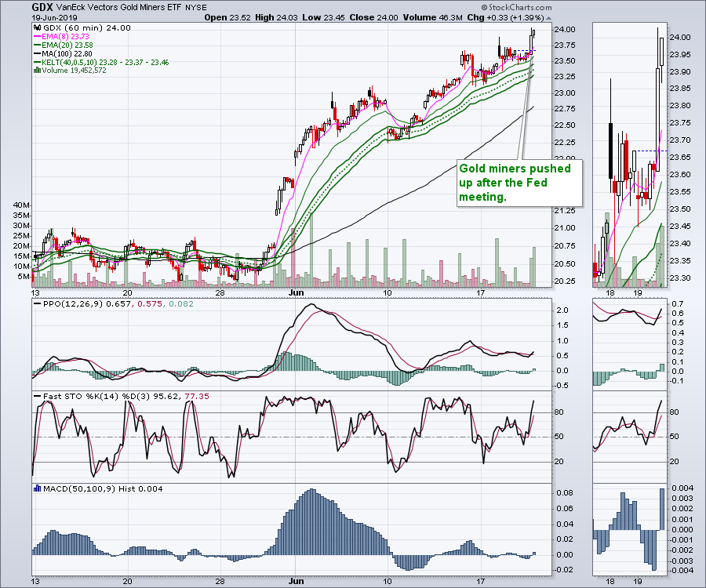Click the High 24.03 value
The width and height of the screenshot is (706, 588).
pos(276,17)
